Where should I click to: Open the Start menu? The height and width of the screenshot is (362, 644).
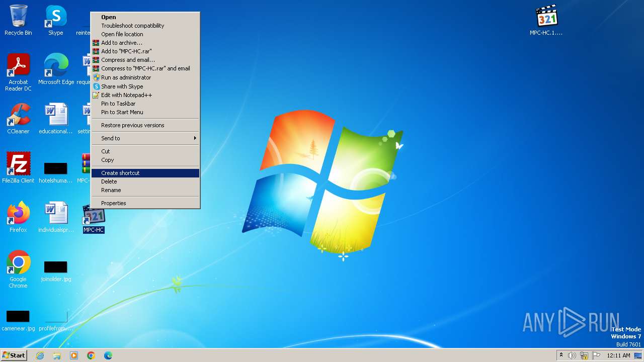(14, 355)
